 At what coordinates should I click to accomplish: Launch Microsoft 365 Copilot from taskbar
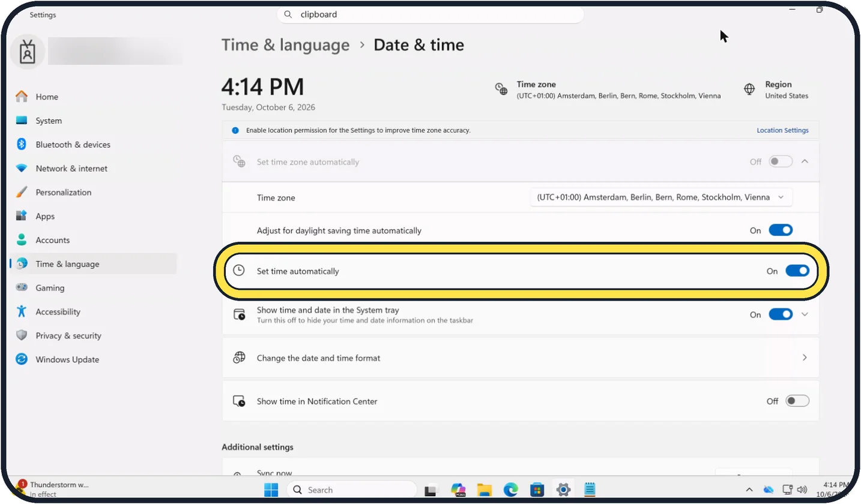click(458, 490)
